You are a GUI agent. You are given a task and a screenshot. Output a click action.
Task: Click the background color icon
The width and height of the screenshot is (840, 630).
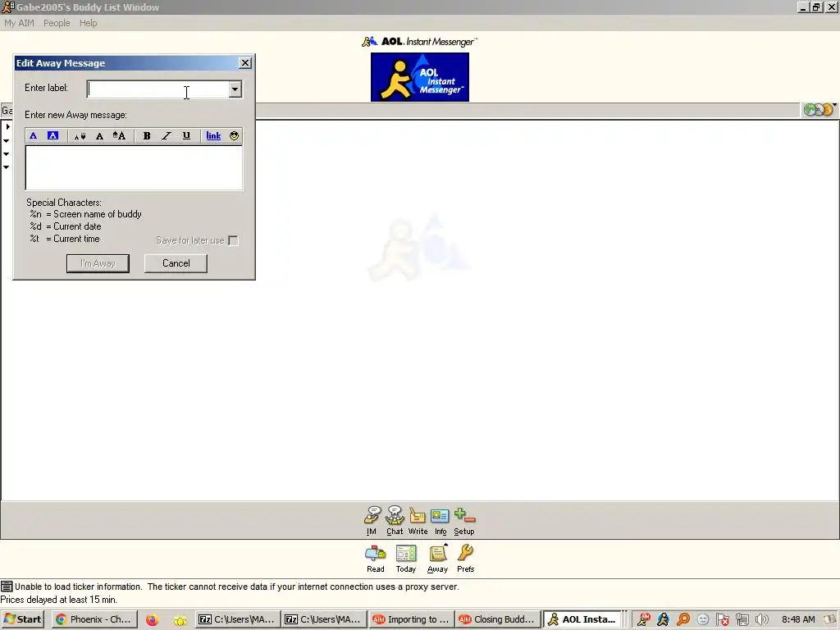click(52, 135)
